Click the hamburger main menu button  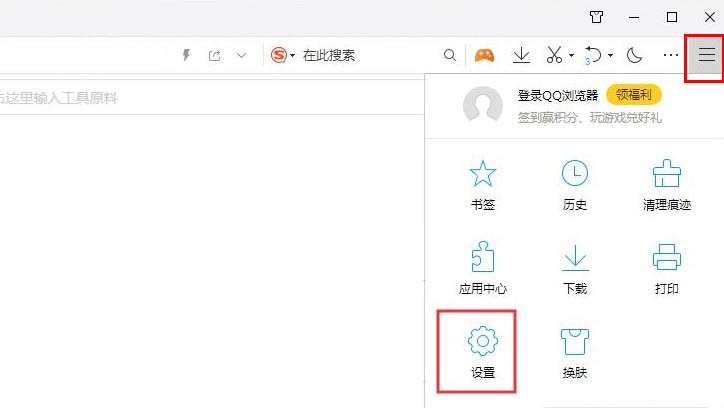point(706,56)
